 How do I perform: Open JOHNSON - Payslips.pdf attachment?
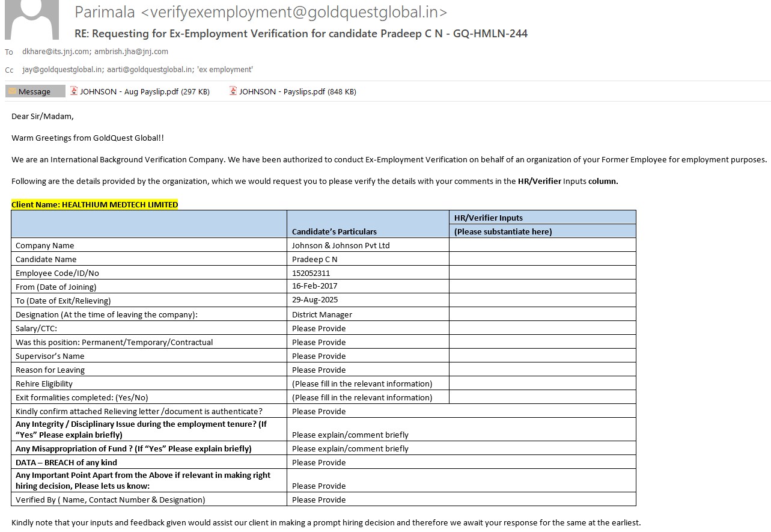[x=297, y=92]
